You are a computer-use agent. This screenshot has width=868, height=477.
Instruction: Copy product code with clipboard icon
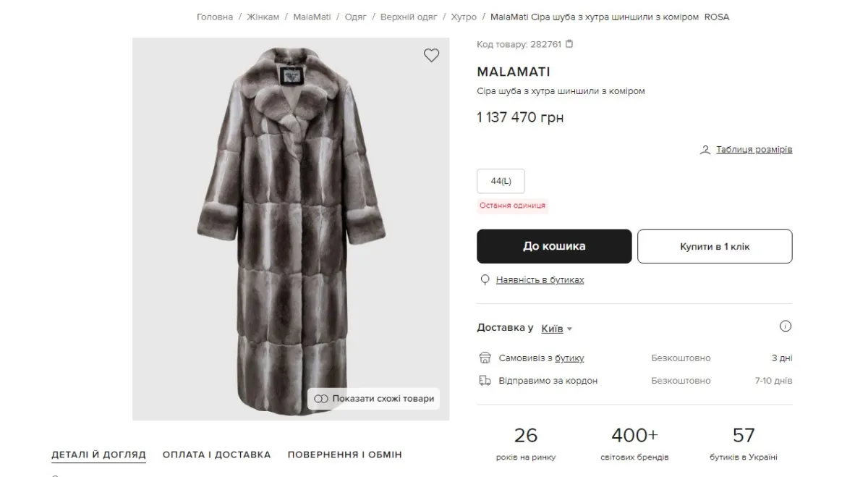coord(569,44)
